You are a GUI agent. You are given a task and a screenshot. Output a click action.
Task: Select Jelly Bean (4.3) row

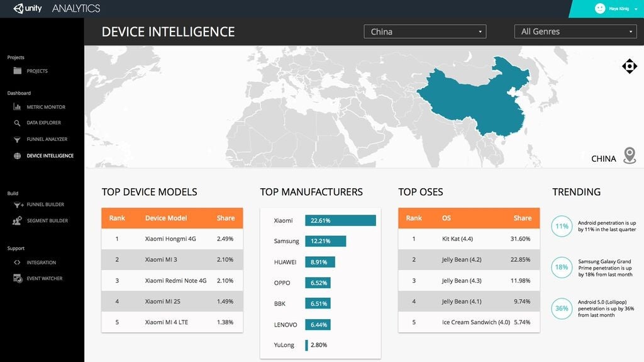click(469, 281)
